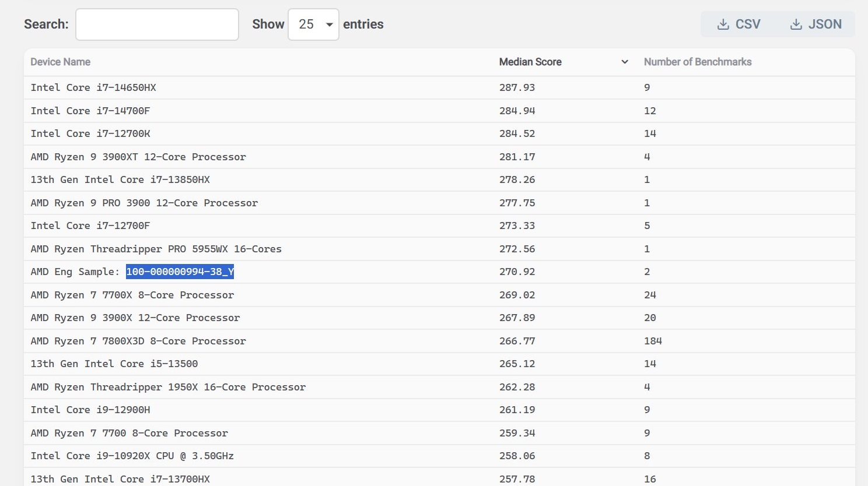Select Threadripper PRO 5955WX row
This screenshot has height=486, width=868.
[x=156, y=249]
